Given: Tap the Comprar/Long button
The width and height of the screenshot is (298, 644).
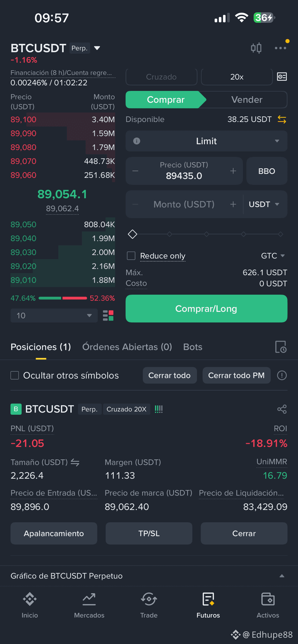Looking at the screenshot, I should coord(206,309).
